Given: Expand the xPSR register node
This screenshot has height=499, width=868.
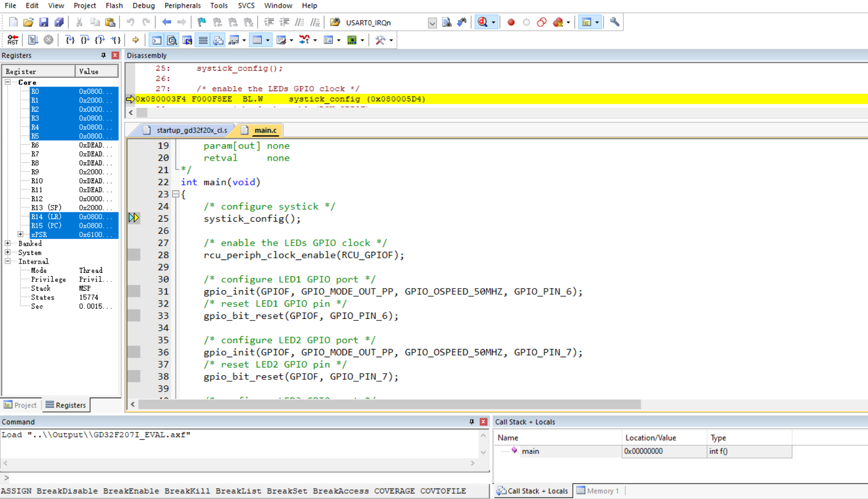Looking at the screenshot, I should pyautogui.click(x=20, y=234).
